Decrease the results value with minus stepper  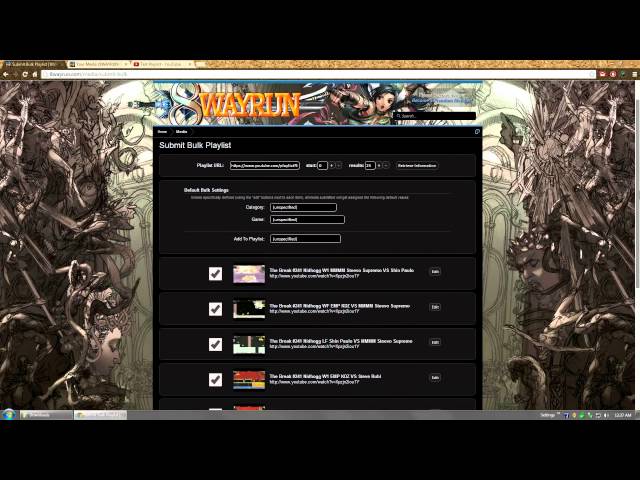[x=386, y=166]
